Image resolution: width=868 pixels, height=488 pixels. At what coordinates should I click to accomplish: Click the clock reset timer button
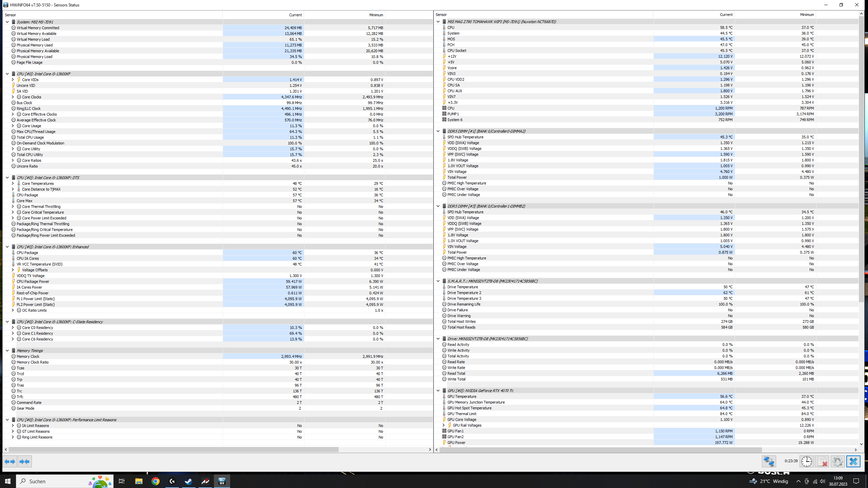click(807, 462)
